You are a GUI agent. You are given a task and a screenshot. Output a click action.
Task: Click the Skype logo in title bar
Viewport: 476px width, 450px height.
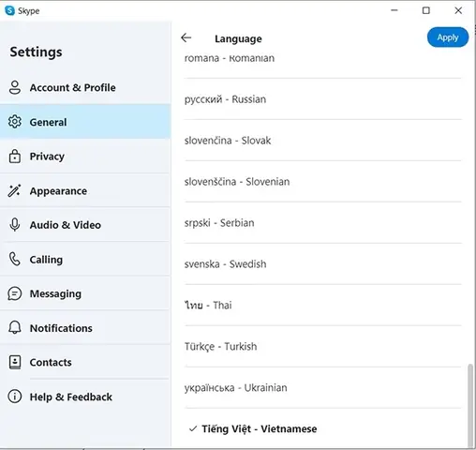[9, 10]
